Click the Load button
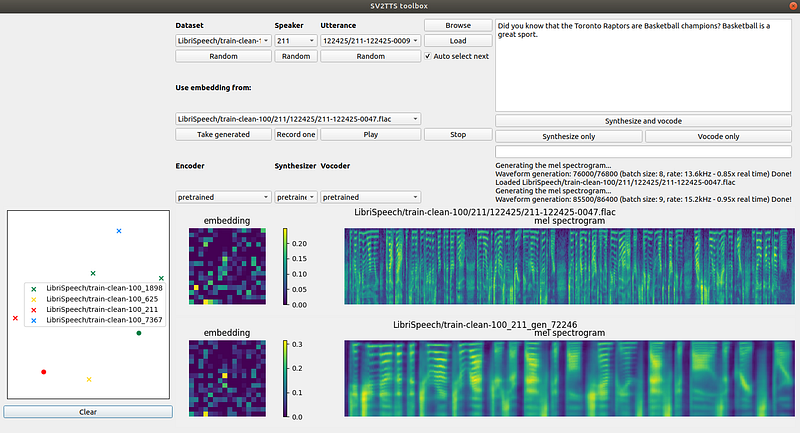The width and height of the screenshot is (800, 433). (457, 41)
